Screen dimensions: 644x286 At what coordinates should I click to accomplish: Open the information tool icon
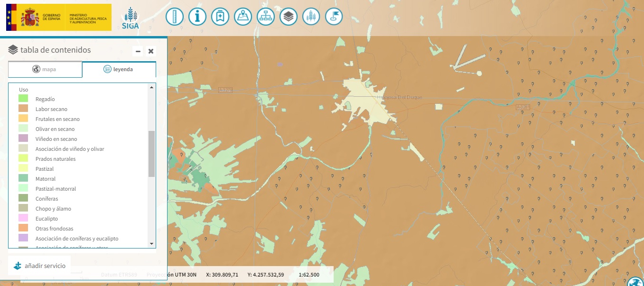click(197, 17)
